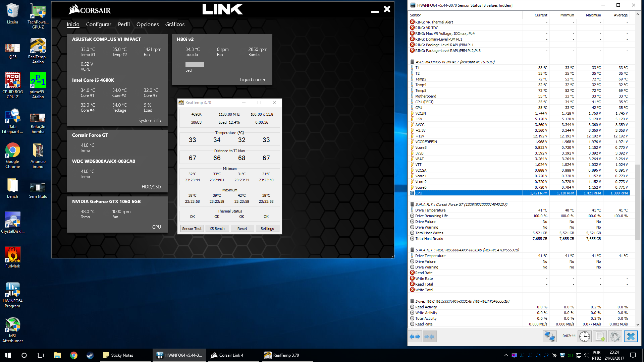Click the blue X close sensors button
This screenshot has width=644, height=362.
631,336
